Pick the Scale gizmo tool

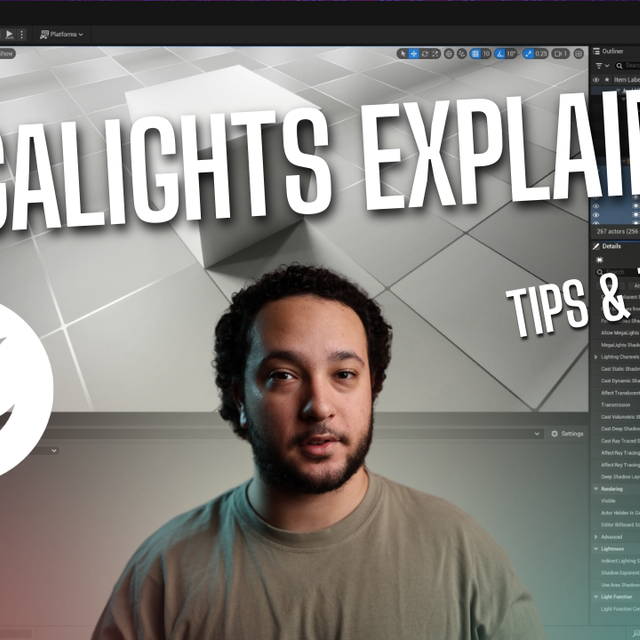click(436, 53)
